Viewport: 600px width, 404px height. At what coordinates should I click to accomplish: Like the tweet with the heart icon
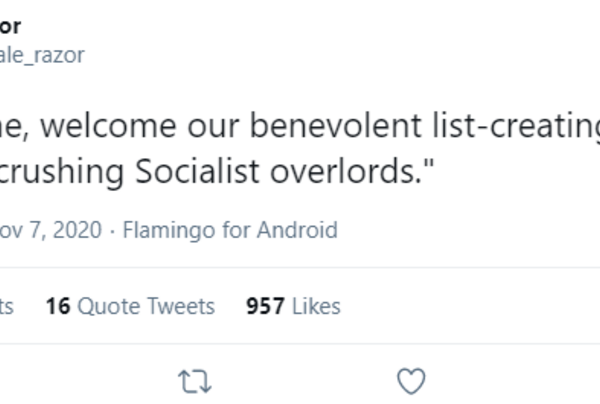tap(411, 380)
